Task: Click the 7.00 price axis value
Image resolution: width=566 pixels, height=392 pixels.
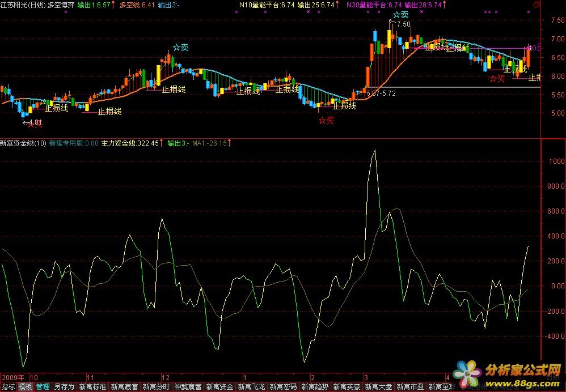Action: [557, 39]
